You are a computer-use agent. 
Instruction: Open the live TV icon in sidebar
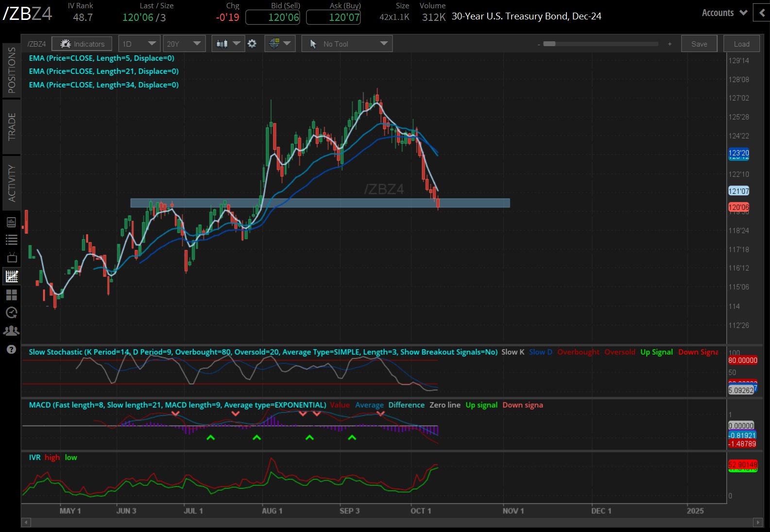(x=12, y=257)
